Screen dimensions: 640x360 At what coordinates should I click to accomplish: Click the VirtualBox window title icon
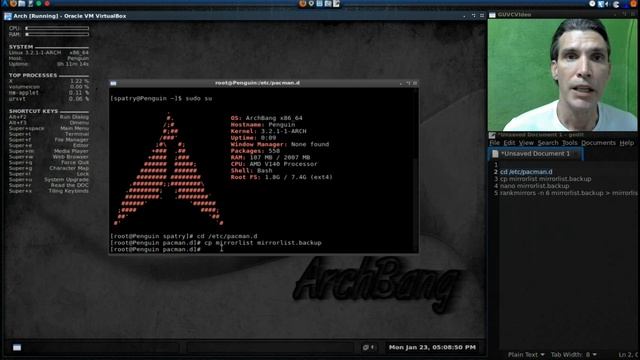(x=8, y=16)
